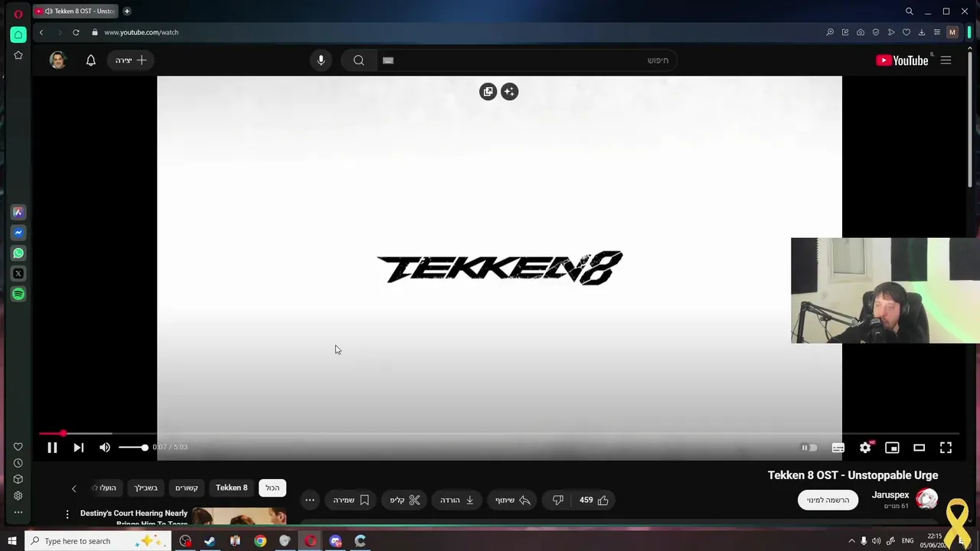Click the sparkle AI overlay icon on video
This screenshot has height=551, width=980.
[509, 92]
